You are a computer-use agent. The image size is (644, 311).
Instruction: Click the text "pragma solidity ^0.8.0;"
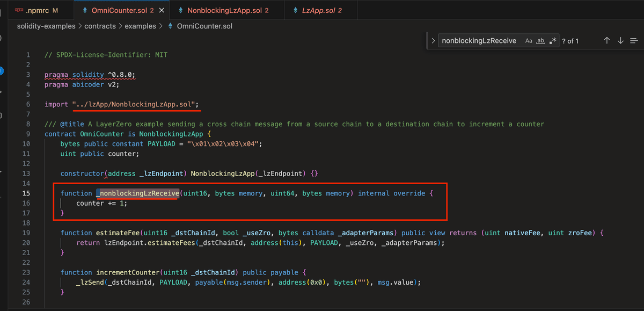click(x=90, y=75)
